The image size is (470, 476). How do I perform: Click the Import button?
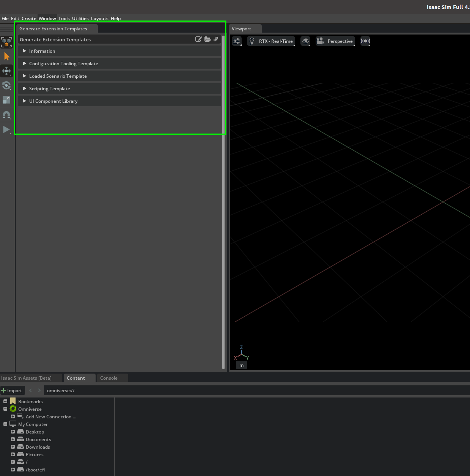pyautogui.click(x=12, y=390)
